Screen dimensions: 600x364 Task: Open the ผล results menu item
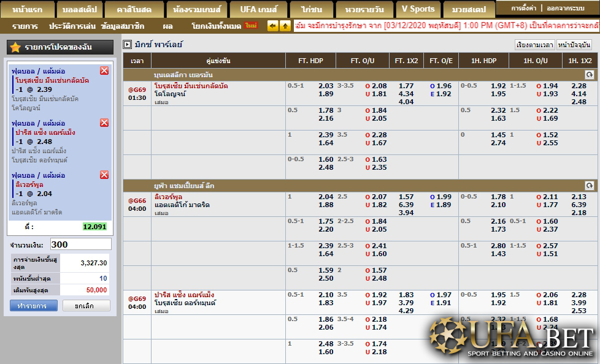coord(167,26)
